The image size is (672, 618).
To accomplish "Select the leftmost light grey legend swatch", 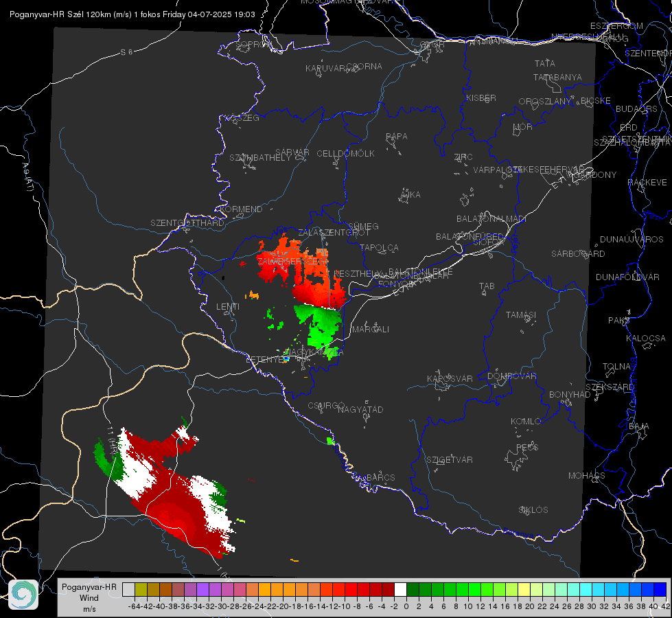I will pyautogui.click(x=128, y=589).
